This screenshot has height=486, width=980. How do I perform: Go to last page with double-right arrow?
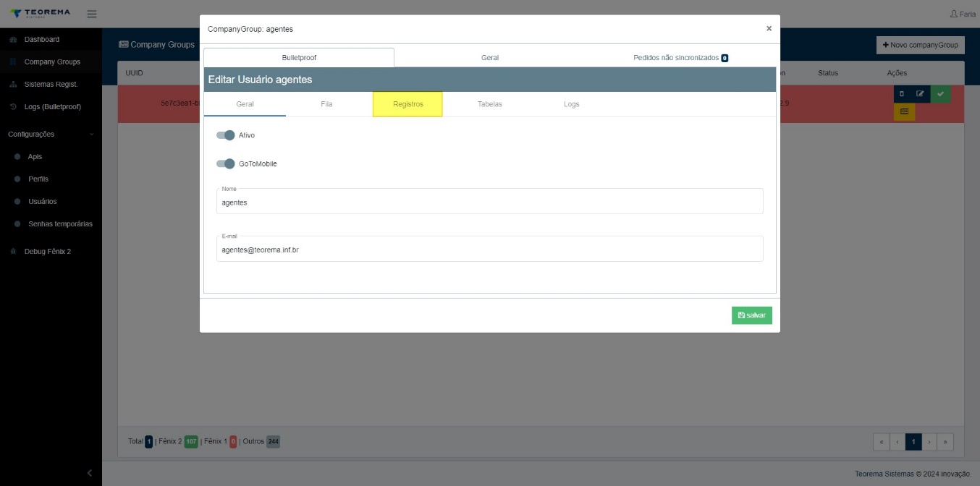click(x=946, y=442)
